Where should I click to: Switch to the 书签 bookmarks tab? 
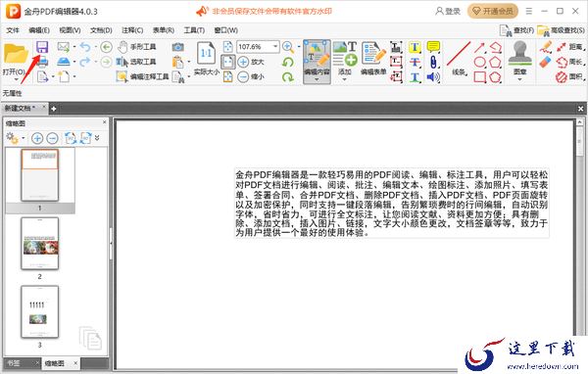pos(14,363)
